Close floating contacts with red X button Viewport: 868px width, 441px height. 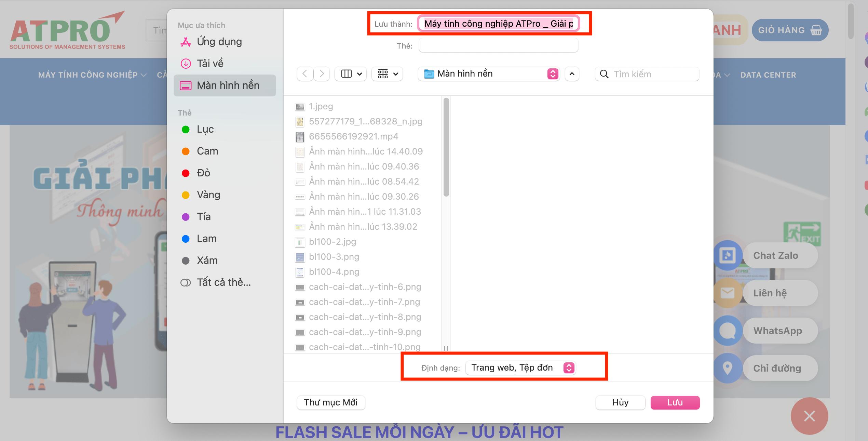coord(809,416)
